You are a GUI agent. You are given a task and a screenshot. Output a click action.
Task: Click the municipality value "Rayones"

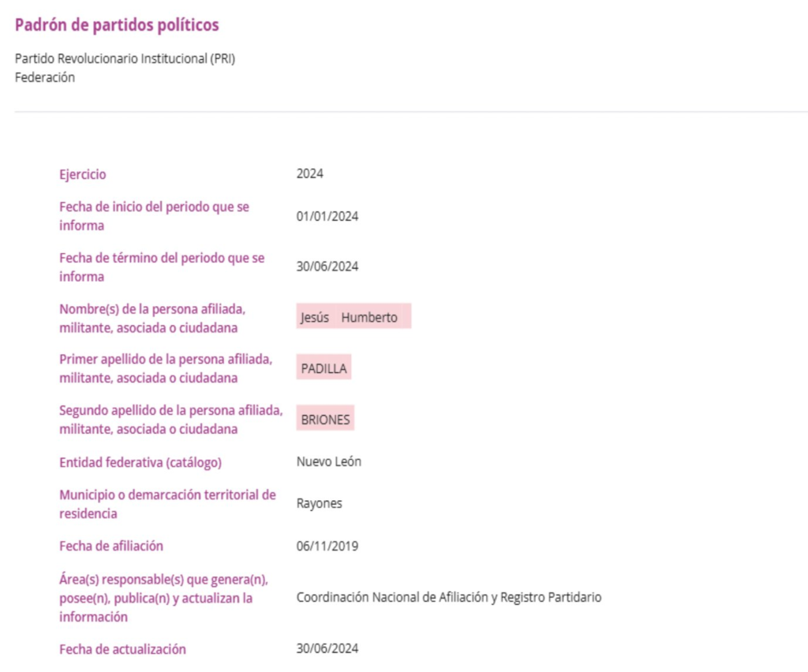[x=320, y=504]
